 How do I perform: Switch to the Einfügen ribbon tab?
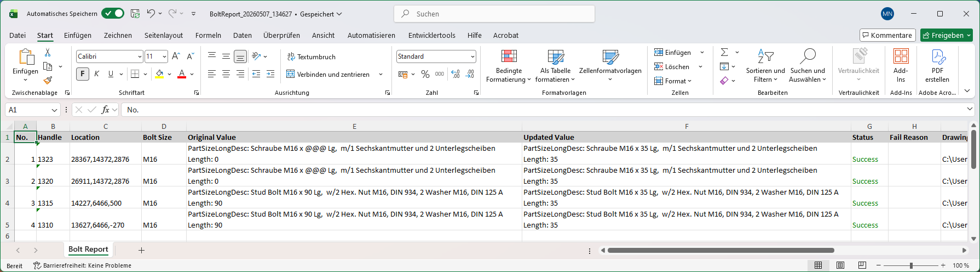pyautogui.click(x=78, y=35)
